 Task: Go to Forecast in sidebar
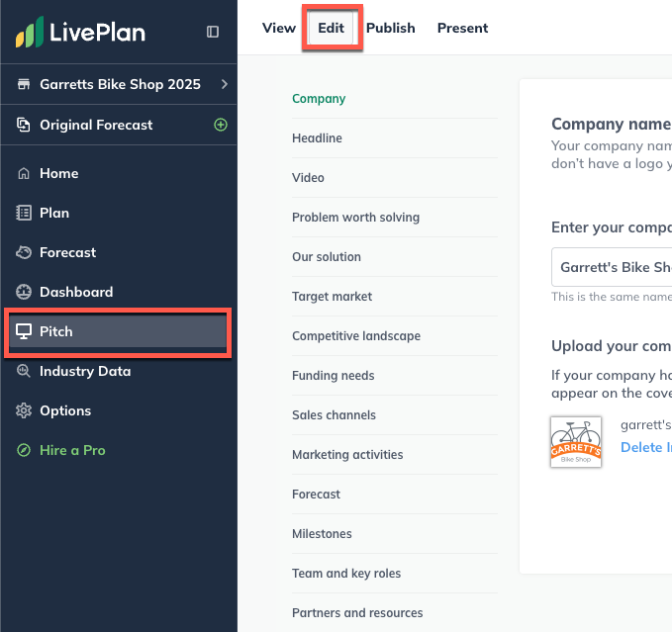coord(67,252)
